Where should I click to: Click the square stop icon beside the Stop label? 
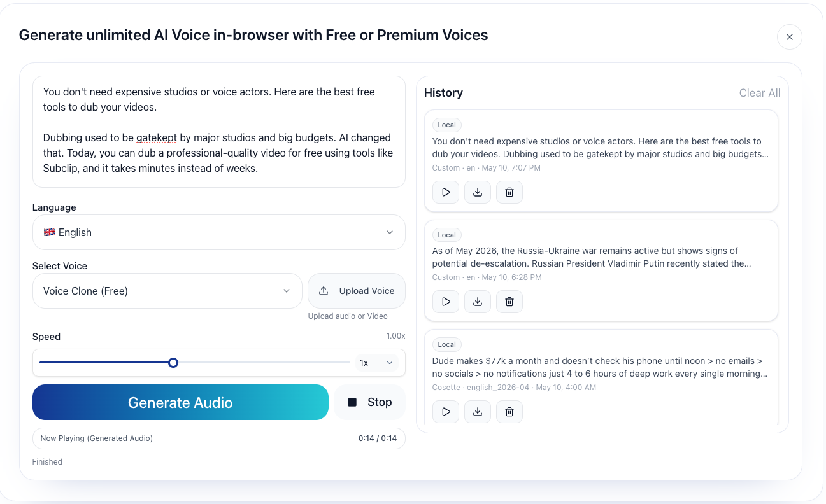point(352,402)
